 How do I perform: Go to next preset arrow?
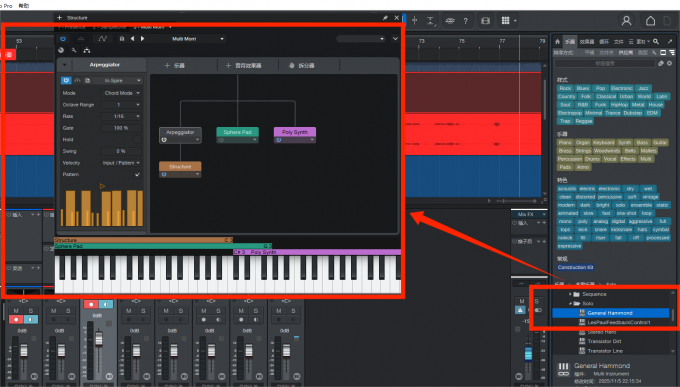click(142, 39)
